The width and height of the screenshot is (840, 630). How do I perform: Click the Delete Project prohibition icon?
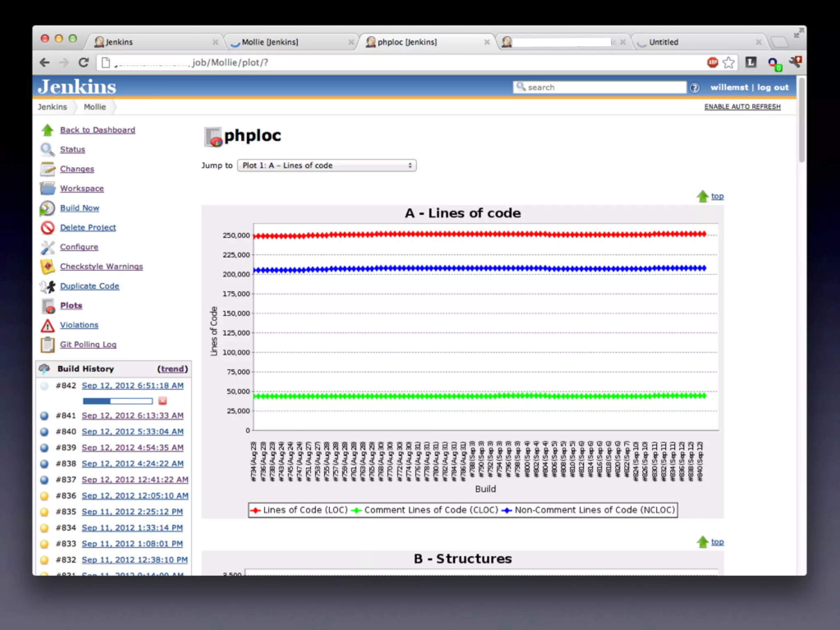tap(48, 228)
